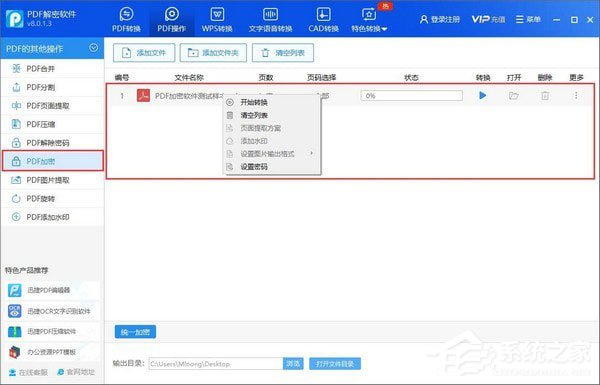Click the 在线客服 link
Image resolution: width=600 pixels, height=385 pixels.
click(x=28, y=372)
